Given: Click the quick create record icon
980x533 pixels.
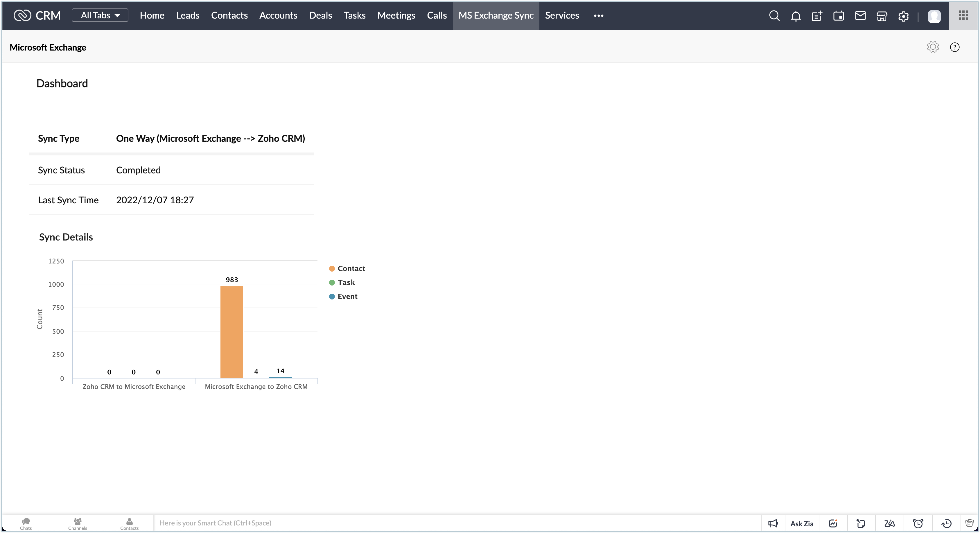Looking at the screenshot, I should coord(817,16).
